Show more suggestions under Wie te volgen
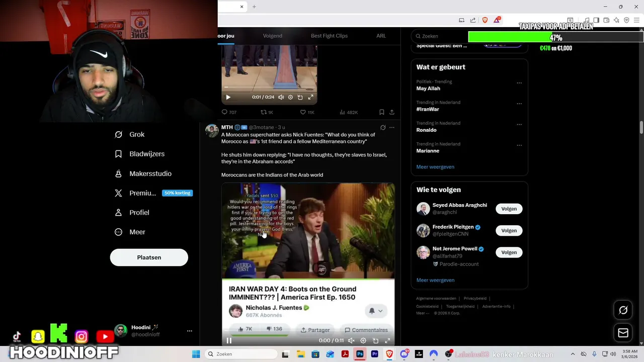Viewport: 644px width, 362px height. pos(435,280)
